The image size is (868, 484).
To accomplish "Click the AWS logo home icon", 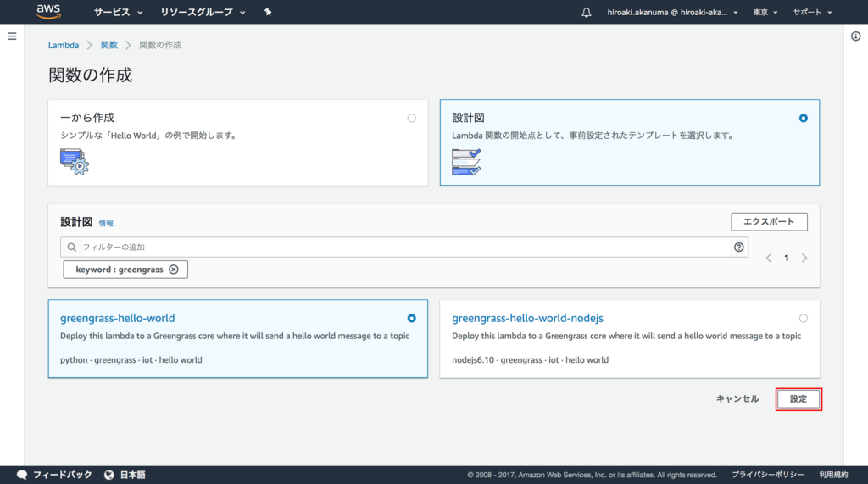I will (x=48, y=12).
